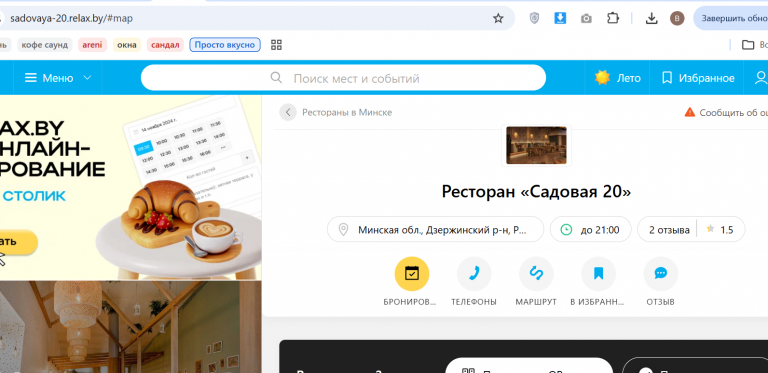Show browser downloads
Image resolution: width=768 pixels, height=373 pixels.
(651, 19)
